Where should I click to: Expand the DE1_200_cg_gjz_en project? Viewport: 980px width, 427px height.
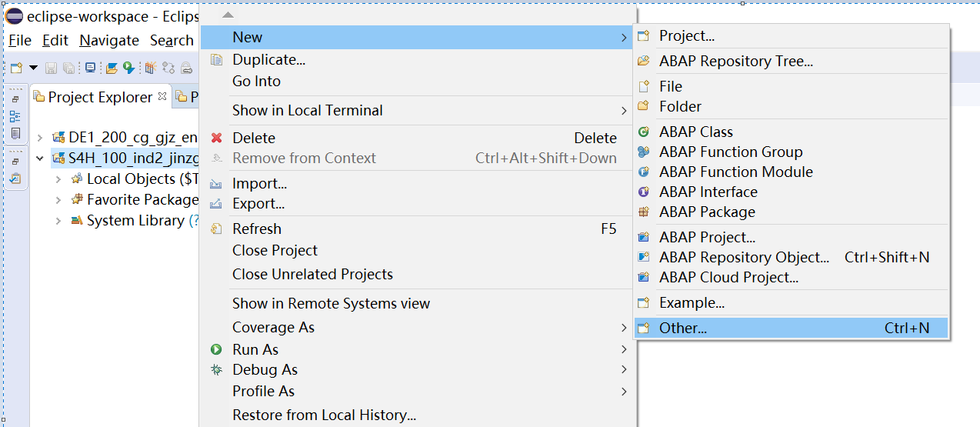click(x=40, y=138)
